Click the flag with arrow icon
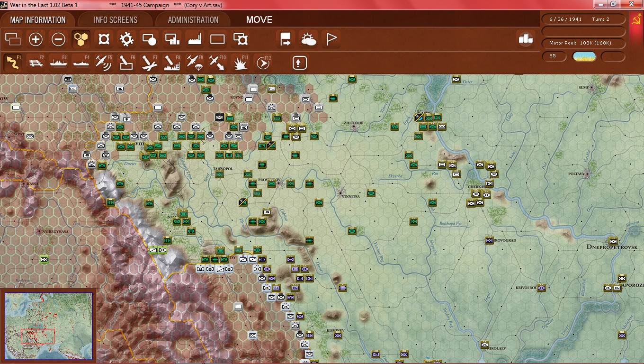Screen dimensions: 644x364 (286, 39)
